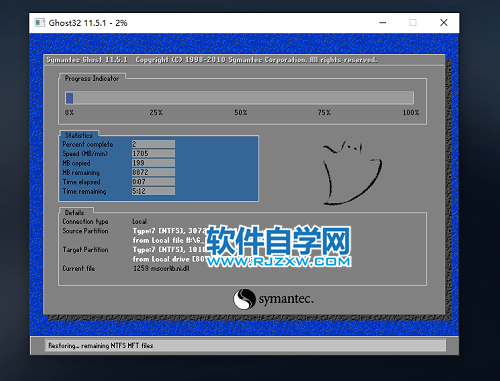Click the 'Progress Indicator' group title

click(92, 78)
